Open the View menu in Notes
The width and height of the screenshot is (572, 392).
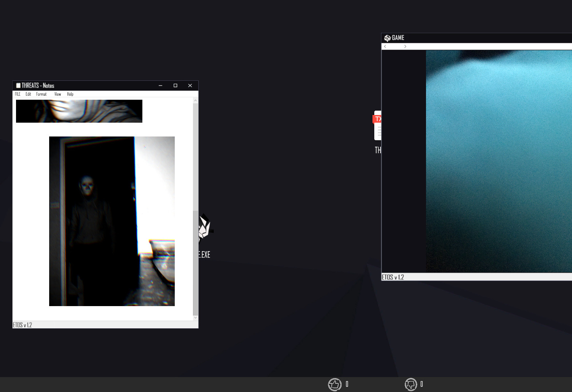point(58,94)
